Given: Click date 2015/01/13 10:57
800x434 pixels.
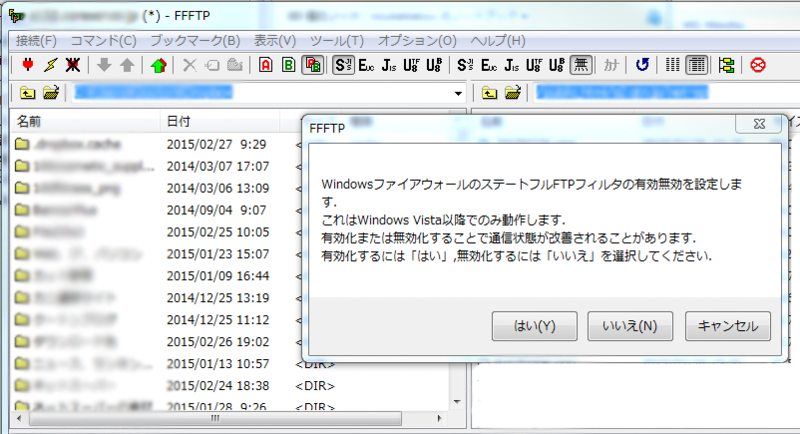Looking at the screenshot, I should pos(218,364).
